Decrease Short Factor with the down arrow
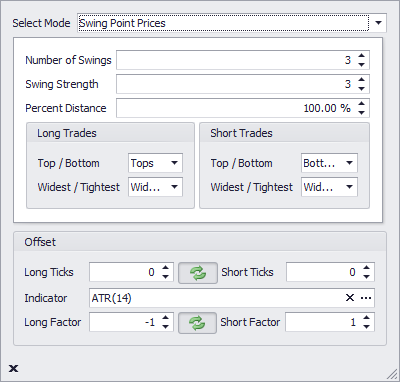Image resolution: width=400 pixels, height=382 pixels. pos(367,327)
